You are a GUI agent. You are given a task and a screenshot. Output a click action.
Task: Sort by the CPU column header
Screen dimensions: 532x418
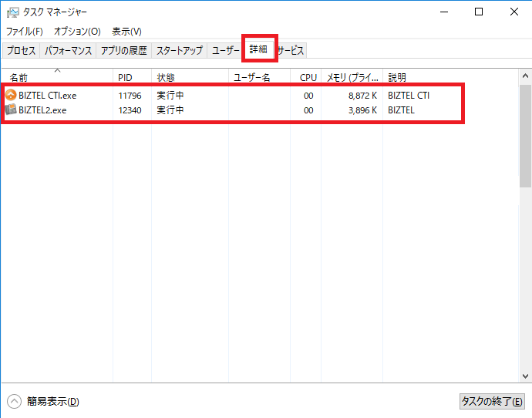(x=305, y=77)
